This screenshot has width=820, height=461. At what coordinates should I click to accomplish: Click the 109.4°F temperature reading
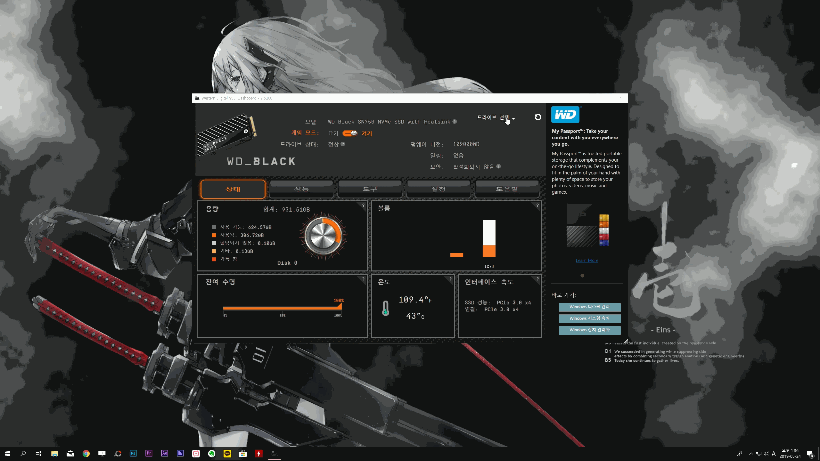click(x=414, y=300)
